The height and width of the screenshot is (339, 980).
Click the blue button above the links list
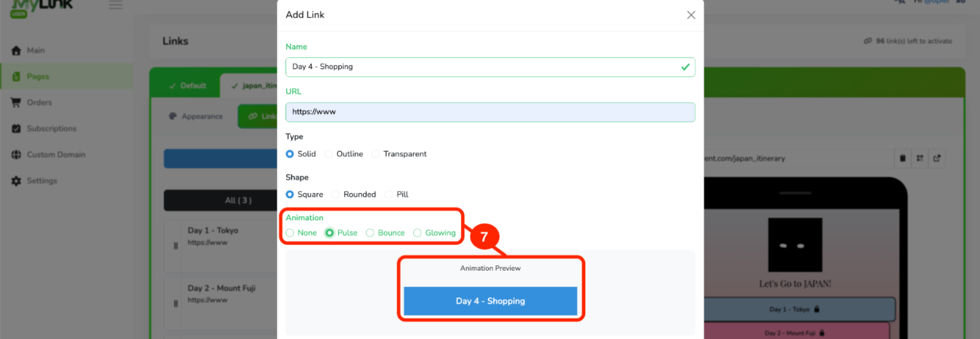(220, 159)
